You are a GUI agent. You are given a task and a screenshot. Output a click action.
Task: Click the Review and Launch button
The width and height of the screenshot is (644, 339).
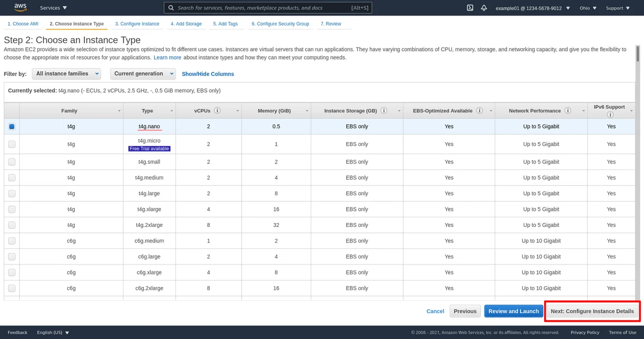(x=513, y=311)
